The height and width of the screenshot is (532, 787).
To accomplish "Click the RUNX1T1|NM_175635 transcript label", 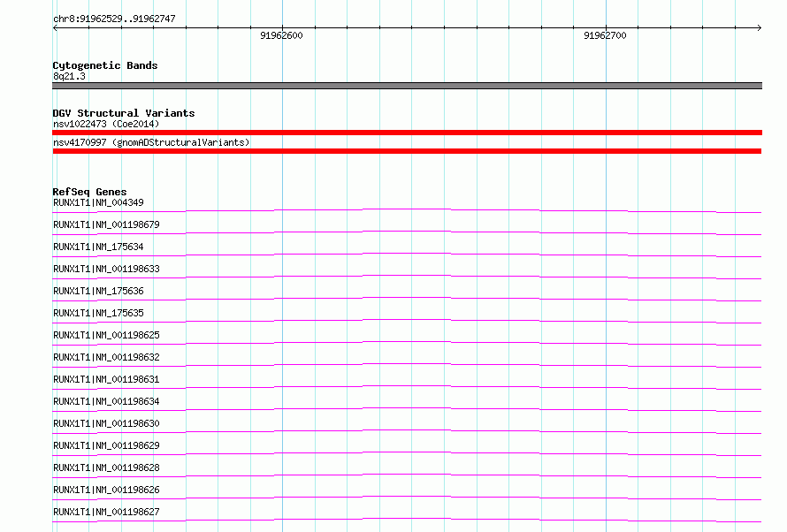I will tap(98, 313).
